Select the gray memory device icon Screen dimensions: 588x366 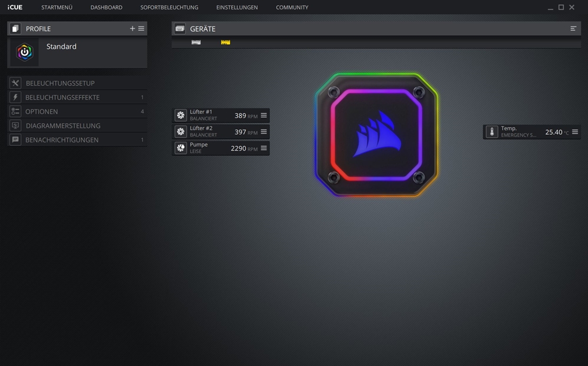196,42
